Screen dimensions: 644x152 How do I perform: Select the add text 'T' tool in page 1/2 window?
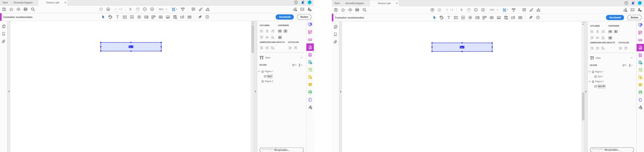point(117,17)
